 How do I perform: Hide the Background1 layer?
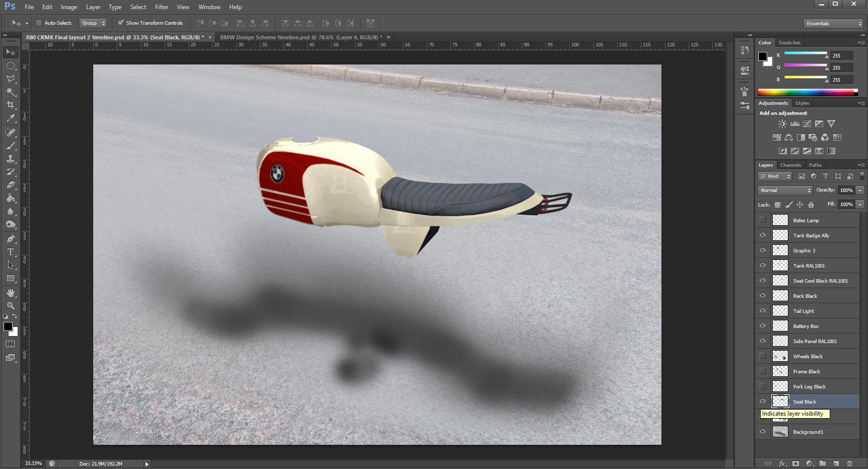click(763, 432)
